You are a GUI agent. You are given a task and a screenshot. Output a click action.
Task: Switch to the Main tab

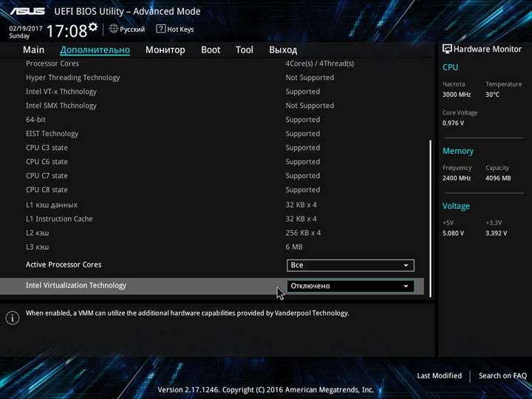(33, 50)
